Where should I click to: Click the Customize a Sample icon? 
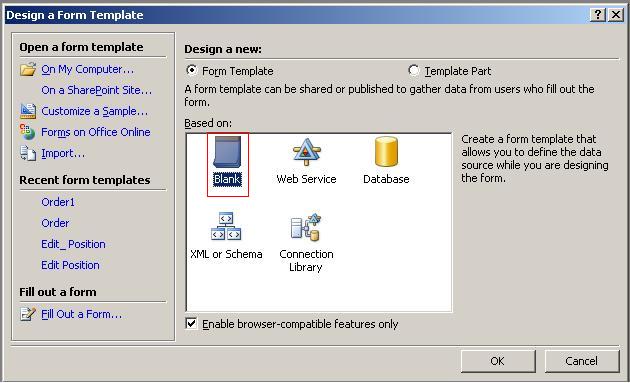(x=28, y=111)
